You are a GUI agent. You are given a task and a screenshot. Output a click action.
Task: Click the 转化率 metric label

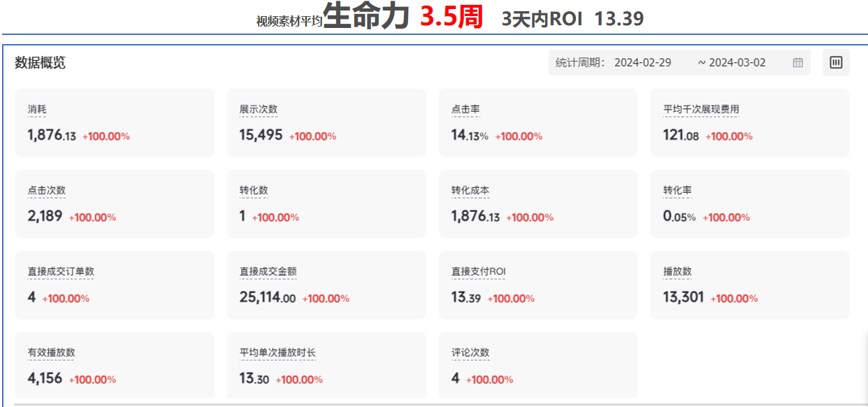coord(677,190)
